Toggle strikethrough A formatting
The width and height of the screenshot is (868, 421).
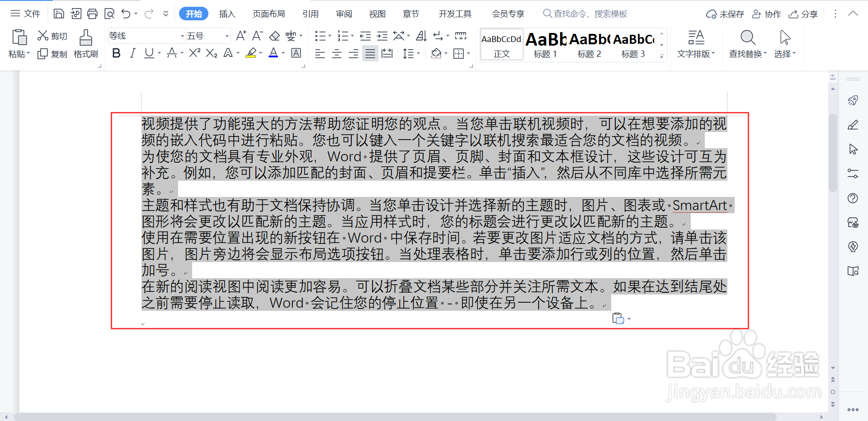pyautogui.click(x=172, y=53)
